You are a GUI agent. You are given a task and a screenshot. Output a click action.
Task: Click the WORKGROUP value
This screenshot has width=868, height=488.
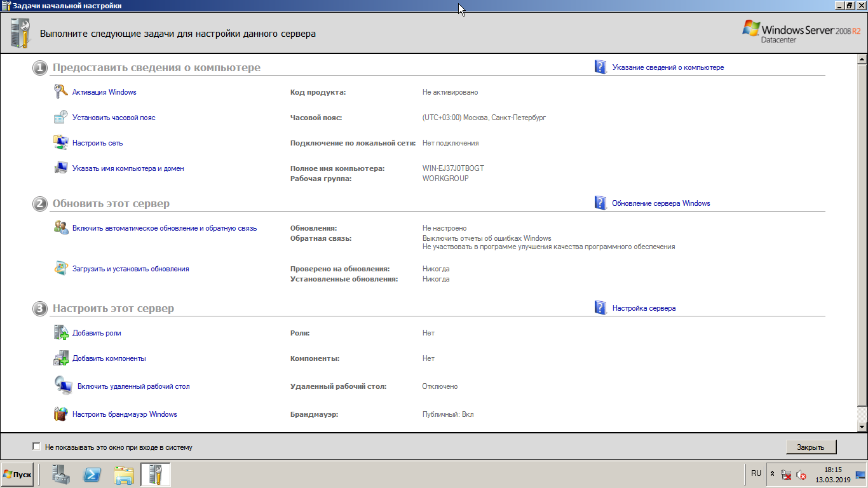tap(445, 179)
